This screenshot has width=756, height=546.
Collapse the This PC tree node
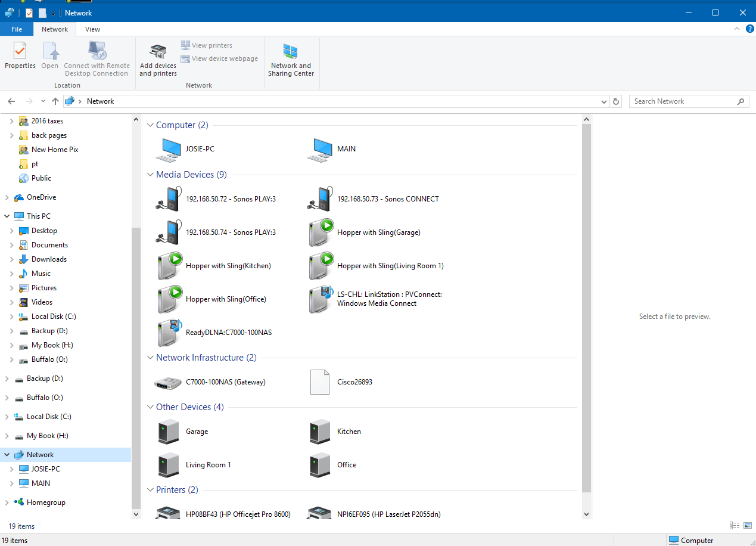(x=7, y=216)
